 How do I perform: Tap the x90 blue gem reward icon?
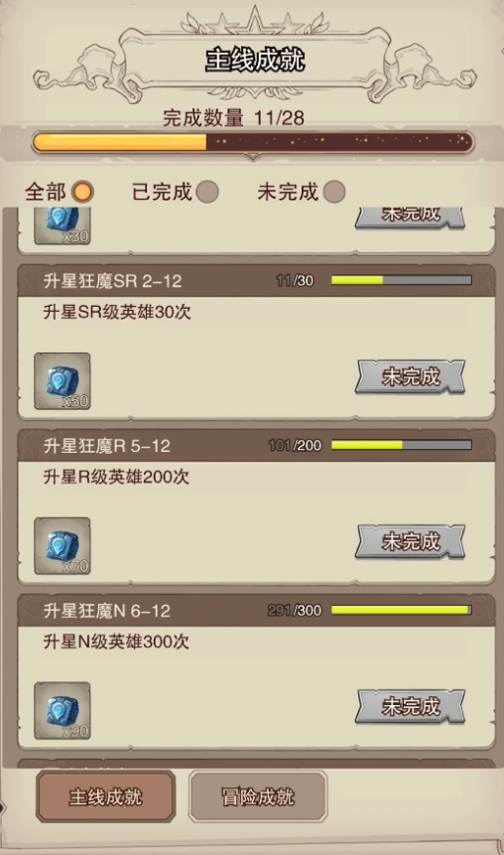coord(63,710)
